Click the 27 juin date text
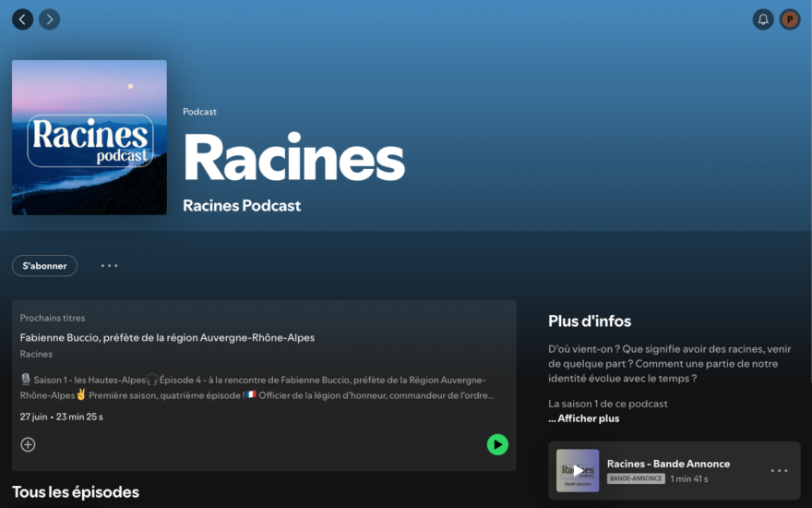The image size is (812, 508). click(33, 417)
